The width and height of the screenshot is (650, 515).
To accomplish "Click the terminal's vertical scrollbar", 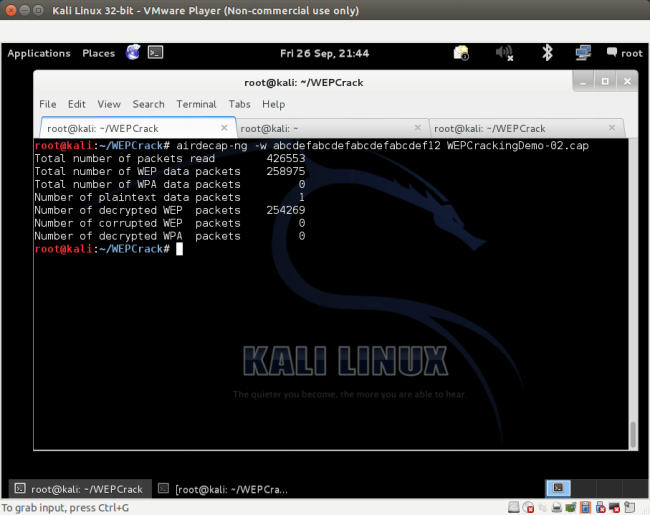I will (x=631, y=435).
